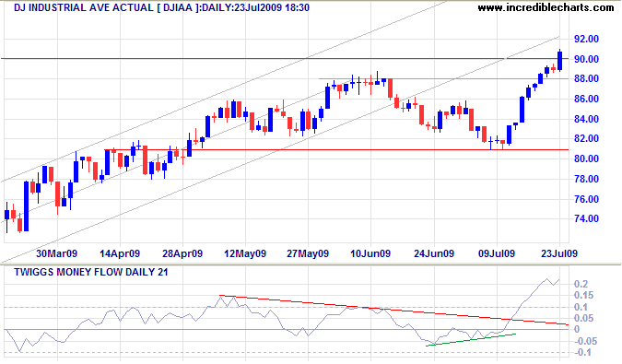Click the 92.00 price axis label
The width and height of the screenshot is (622, 364).
586,39
